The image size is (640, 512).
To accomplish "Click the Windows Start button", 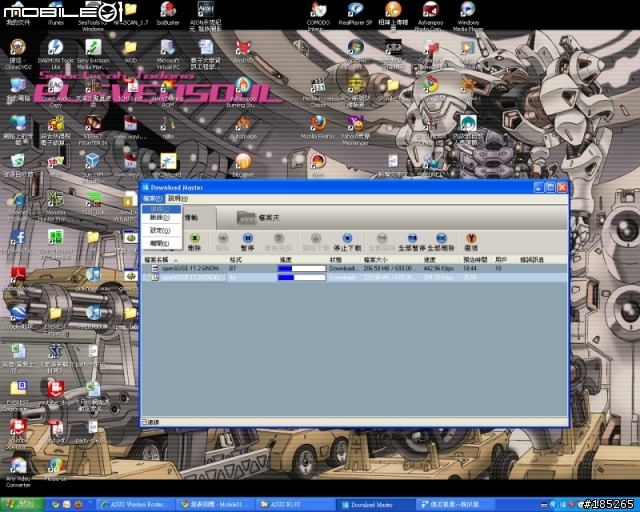I will [22, 503].
